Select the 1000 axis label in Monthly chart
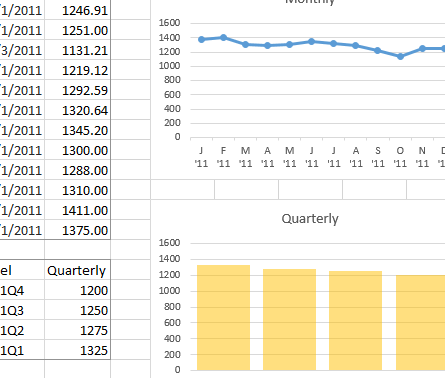The height and width of the screenshot is (378, 445). click(x=169, y=66)
